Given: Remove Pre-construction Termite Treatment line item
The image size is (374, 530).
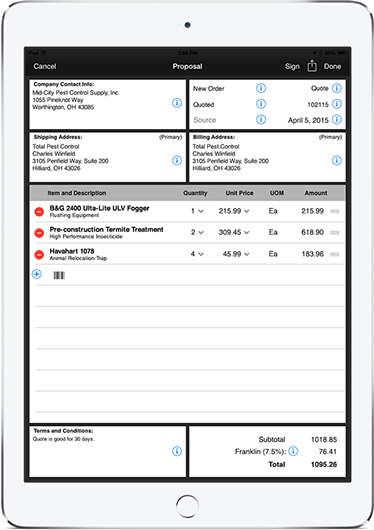Looking at the screenshot, I should [x=39, y=233].
